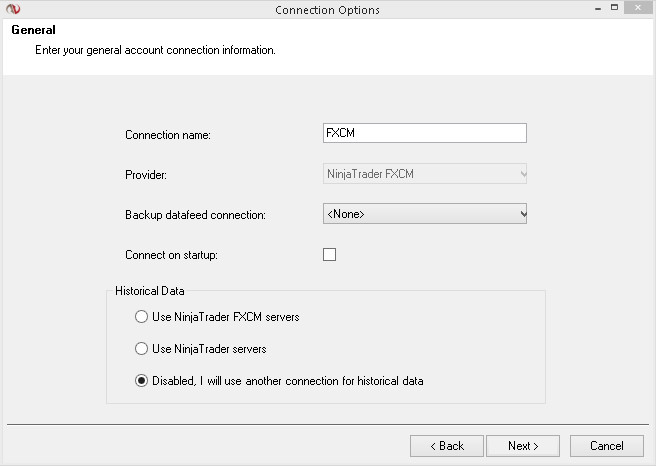This screenshot has width=656, height=466.
Task: Click the arrow on the <None> combo box
Action: [521, 214]
